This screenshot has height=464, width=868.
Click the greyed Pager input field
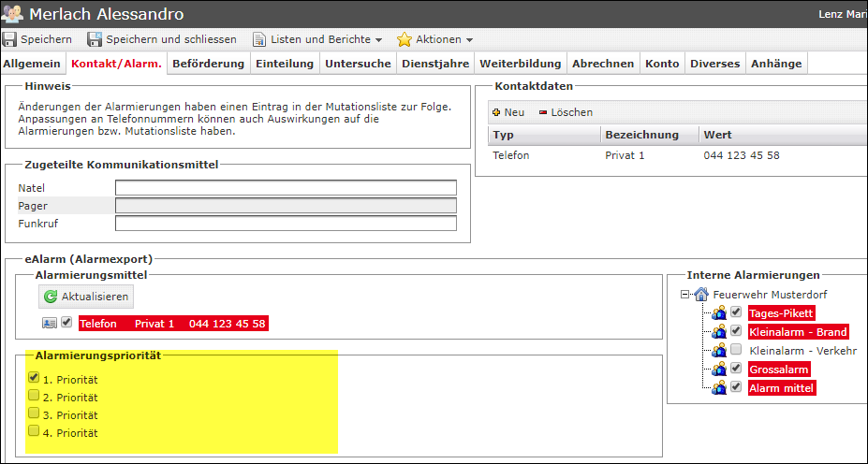point(286,206)
